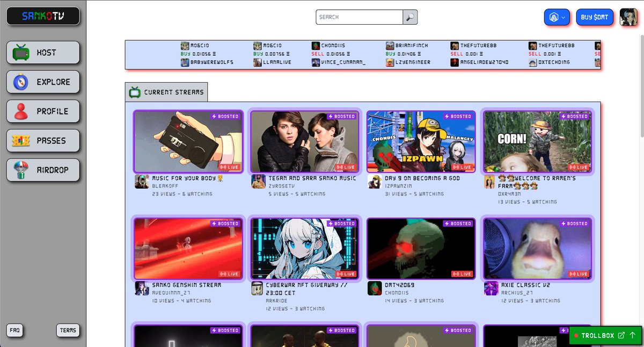
Task: Click Babywerewolfs avatar in the ticker
Action: 185,62
